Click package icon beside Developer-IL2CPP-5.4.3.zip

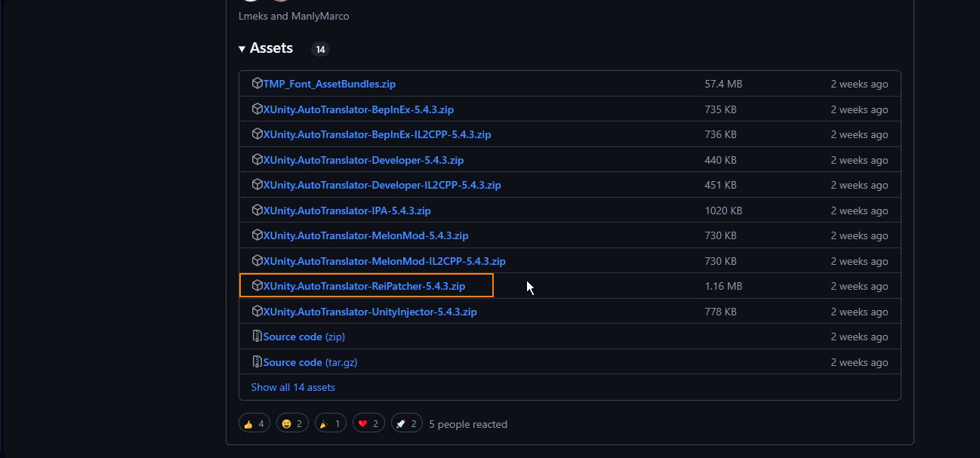point(257,185)
